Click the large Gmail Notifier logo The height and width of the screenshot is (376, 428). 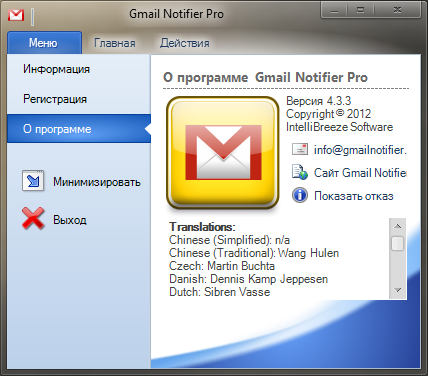[223, 153]
